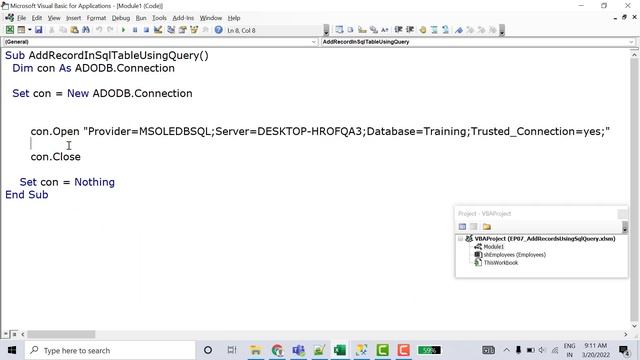640x360 pixels.
Task: Click the Copy toolbar icon
Action: [x=63, y=30]
